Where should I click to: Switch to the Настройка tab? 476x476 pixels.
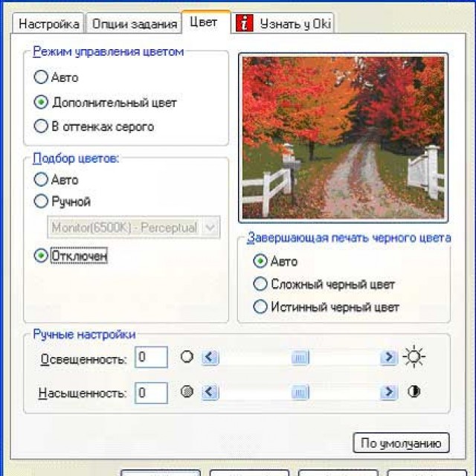[x=49, y=24]
